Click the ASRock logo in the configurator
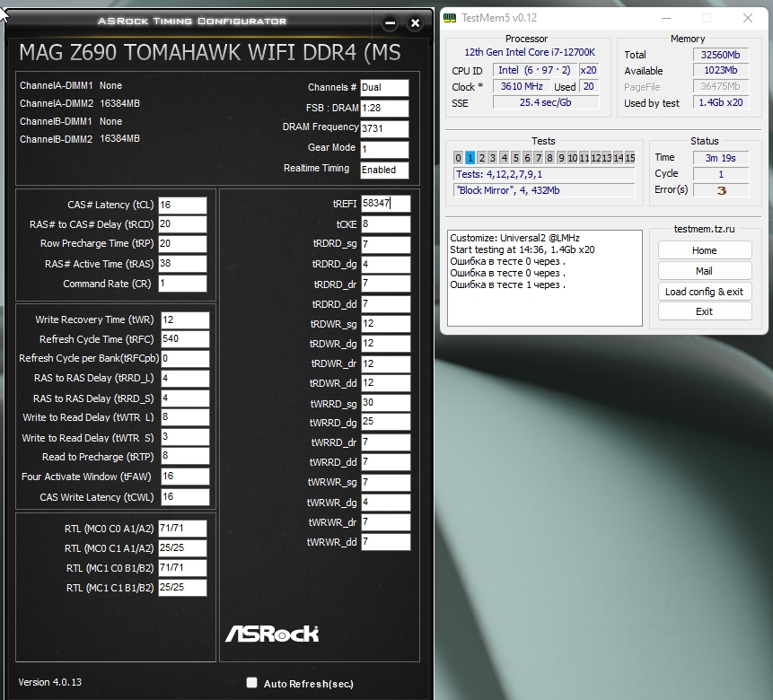The width and height of the screenshot is (773, 700). pyautogui.click(x=272, y=634)
